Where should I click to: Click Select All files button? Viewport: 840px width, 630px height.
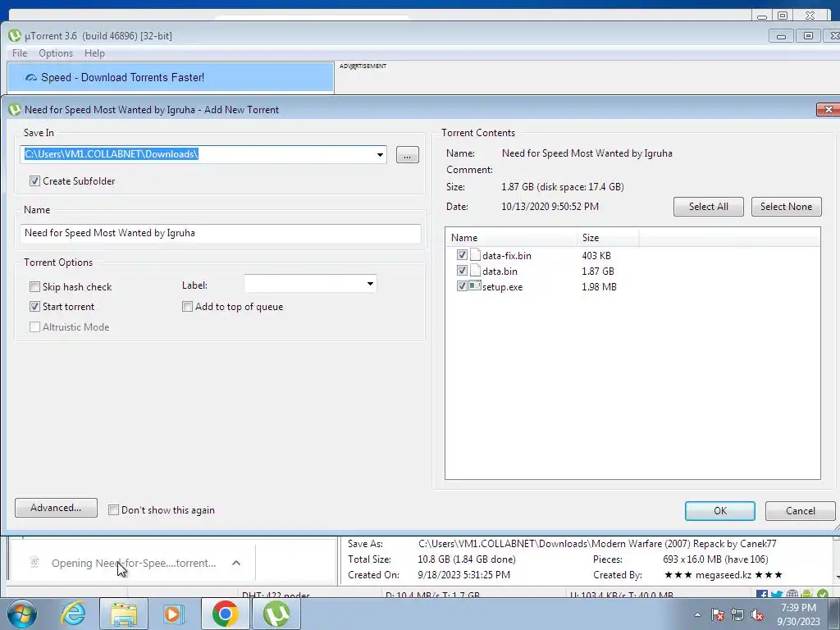click(x=708, y=207)
